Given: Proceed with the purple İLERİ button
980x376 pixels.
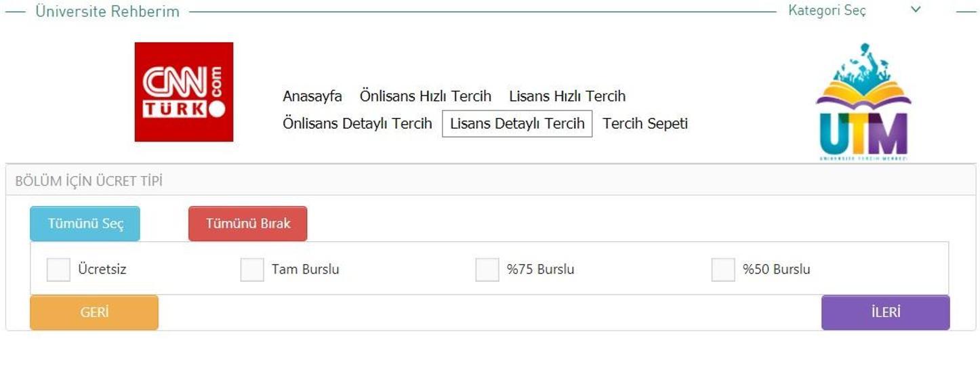Looking at the screenshot, I should [x=885, y=312].
